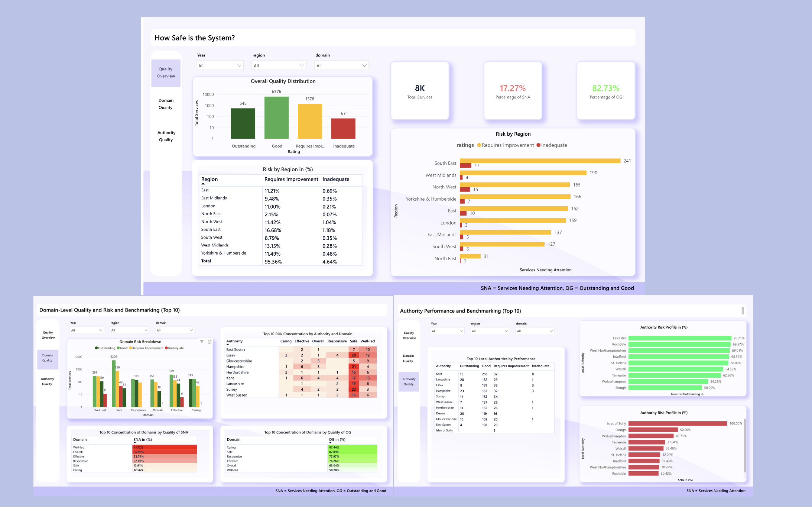The height and width of the screenshot is (507, 812).
Task: Open Year dropdown on How Safe is the System page
Action: [x=220, y=65]
